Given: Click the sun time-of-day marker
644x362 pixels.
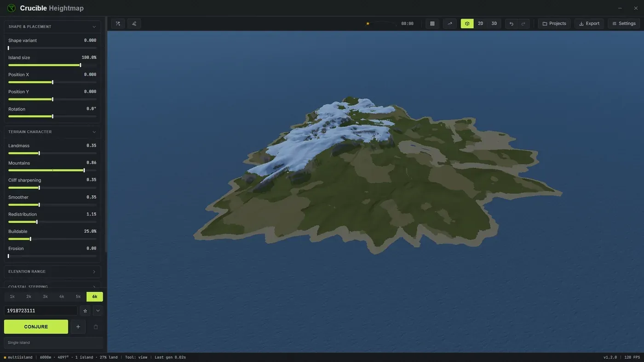Looking at the screenshot, I should click(x=368, y=23).
